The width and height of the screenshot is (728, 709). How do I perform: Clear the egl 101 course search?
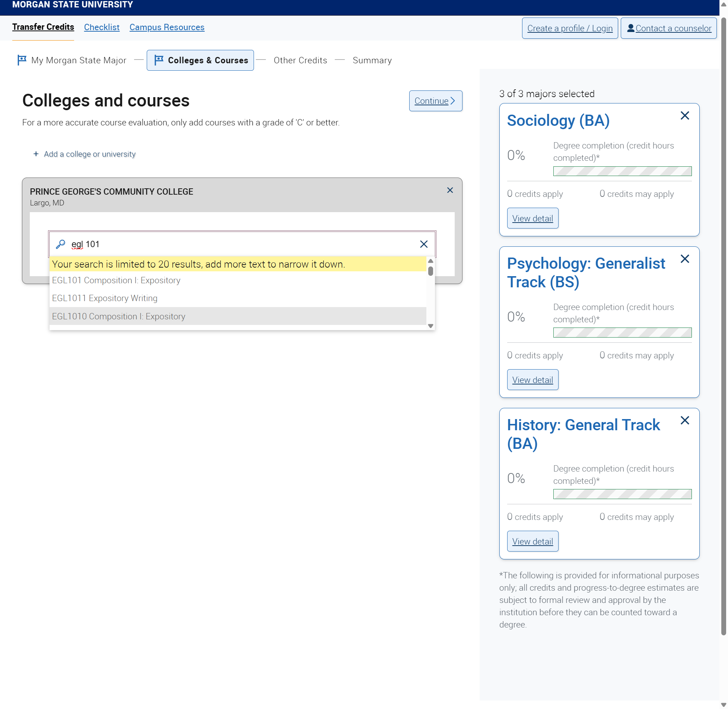click(424, 244)
